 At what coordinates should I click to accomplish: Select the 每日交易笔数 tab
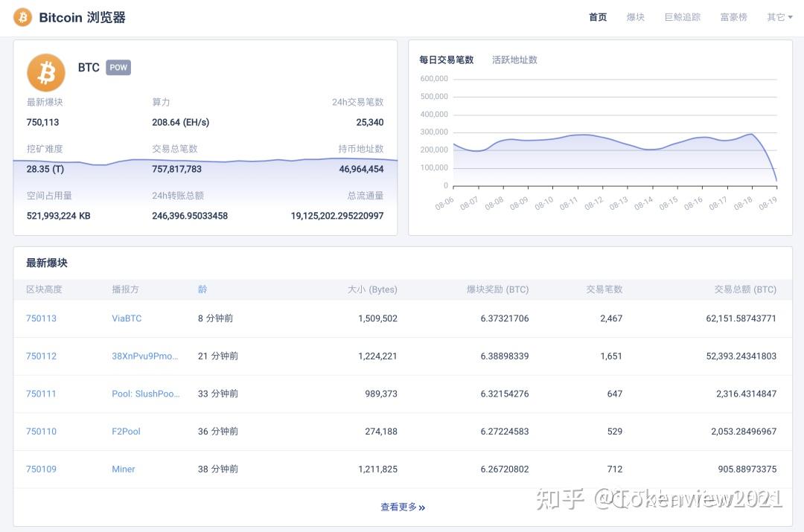point(447,60)
